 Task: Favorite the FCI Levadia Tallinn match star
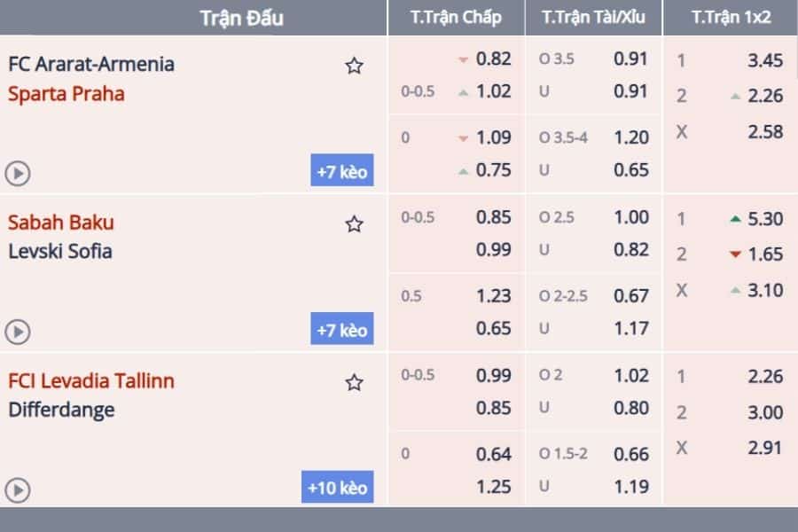pos(354,382)
